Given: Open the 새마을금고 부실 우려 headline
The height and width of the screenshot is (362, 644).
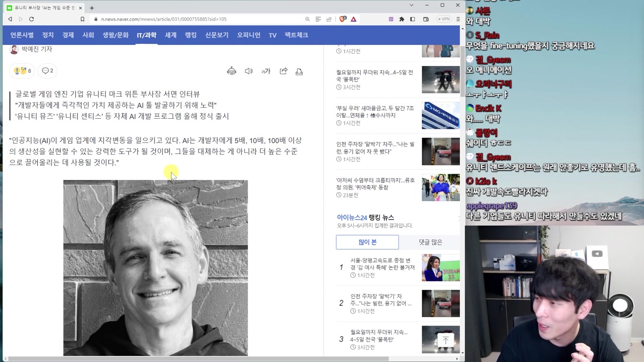Looking at the screenshot, I should [375, 112].
